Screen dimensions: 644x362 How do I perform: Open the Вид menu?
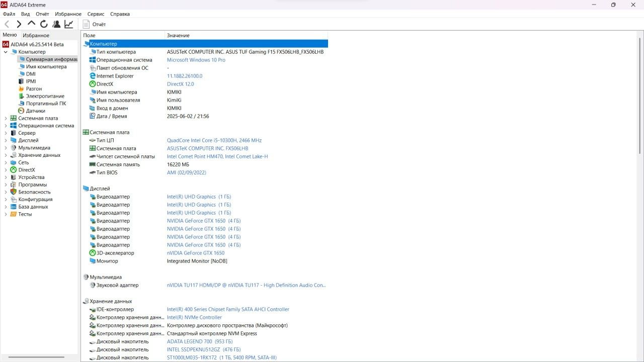coord(26,14)
